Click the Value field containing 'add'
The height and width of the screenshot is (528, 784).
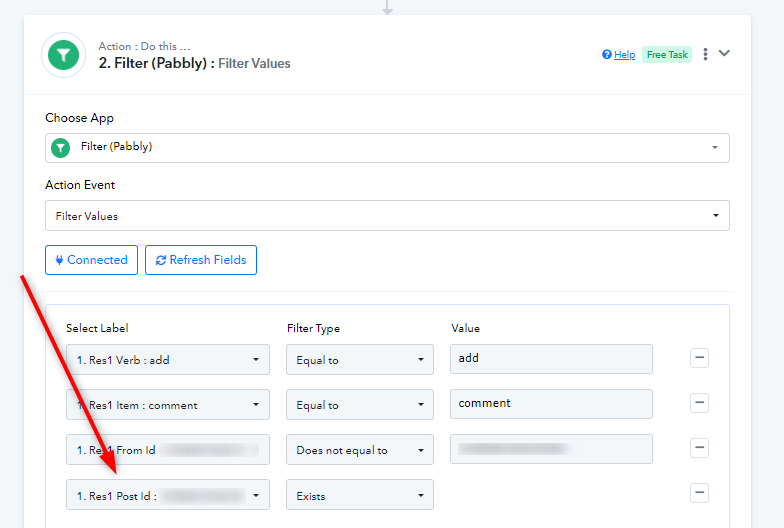[552, 358]
